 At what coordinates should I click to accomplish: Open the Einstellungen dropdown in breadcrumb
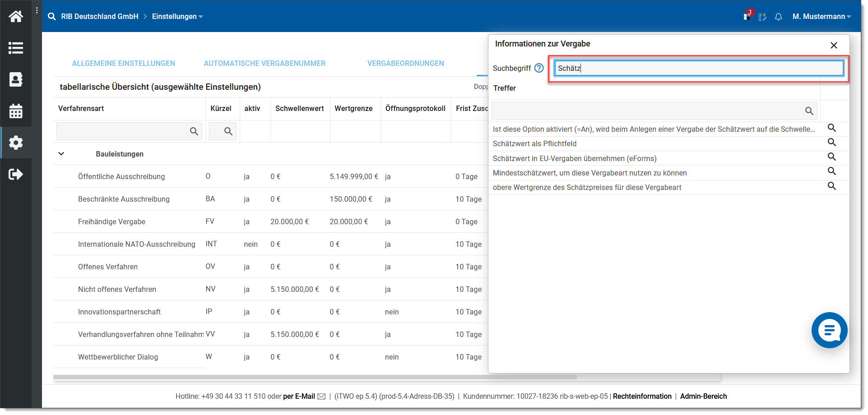pos(177,17)
